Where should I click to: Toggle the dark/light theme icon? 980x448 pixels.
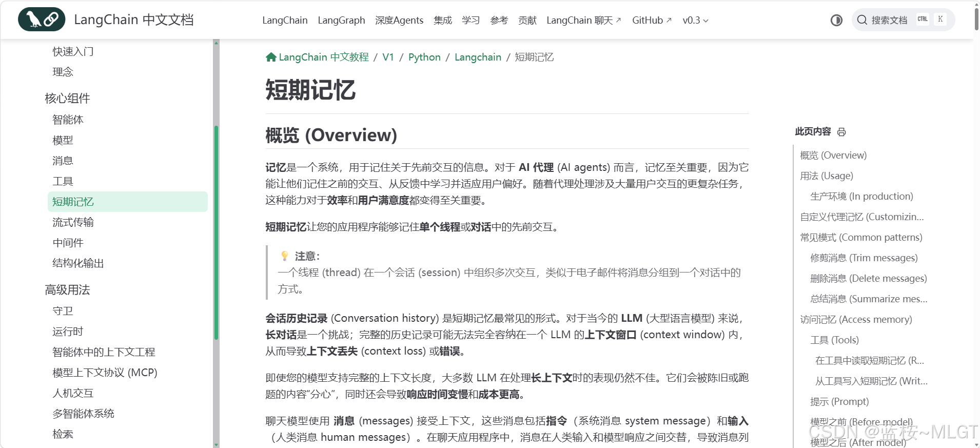click(836, 20)
